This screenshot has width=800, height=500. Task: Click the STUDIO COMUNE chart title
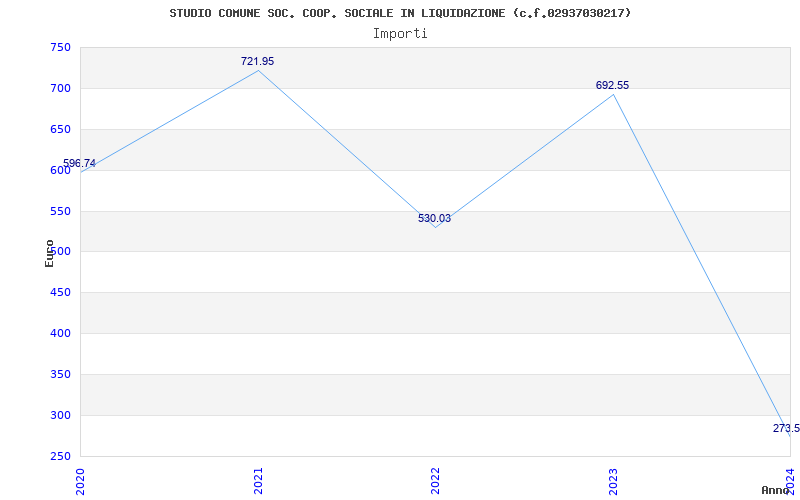(x=400, y=13)
